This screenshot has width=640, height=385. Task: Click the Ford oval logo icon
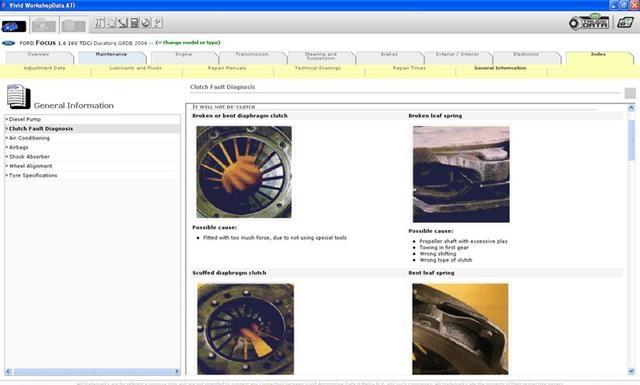[9, 43]
